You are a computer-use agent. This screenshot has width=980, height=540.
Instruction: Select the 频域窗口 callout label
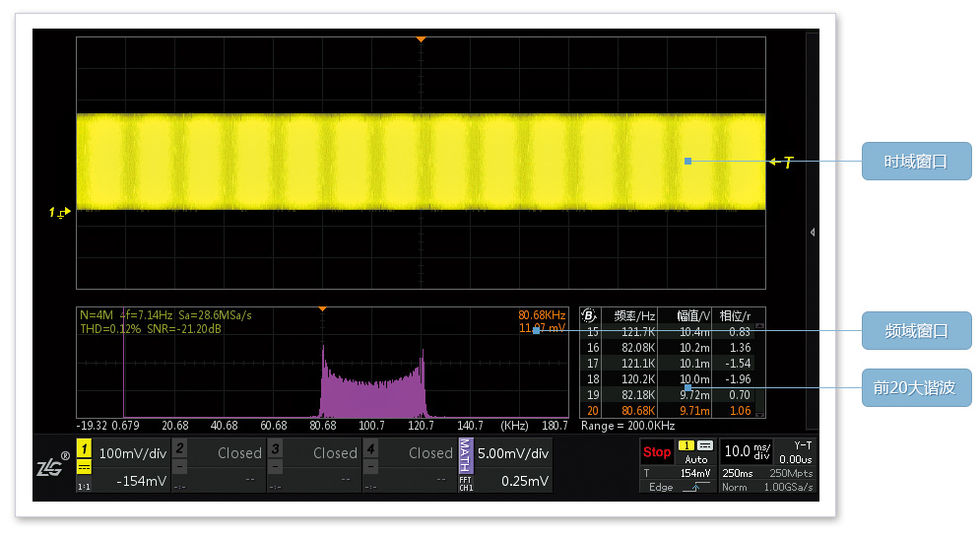click(916, 330)
